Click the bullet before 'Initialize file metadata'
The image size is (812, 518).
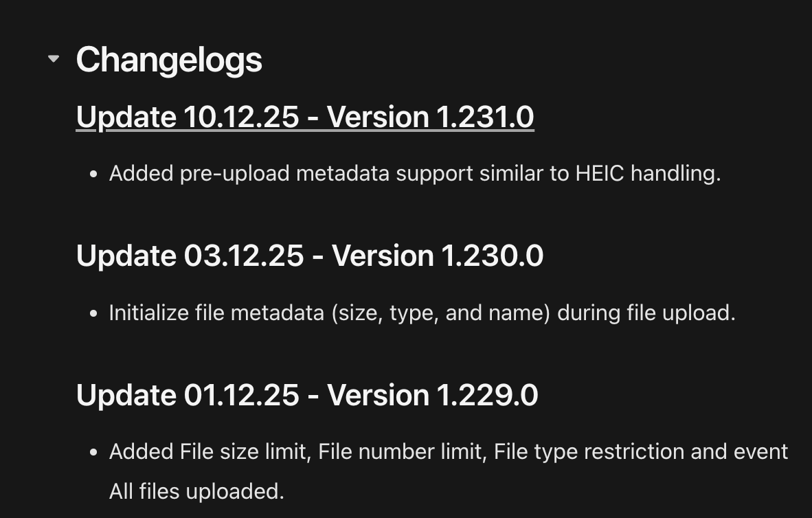pos(94,314)
